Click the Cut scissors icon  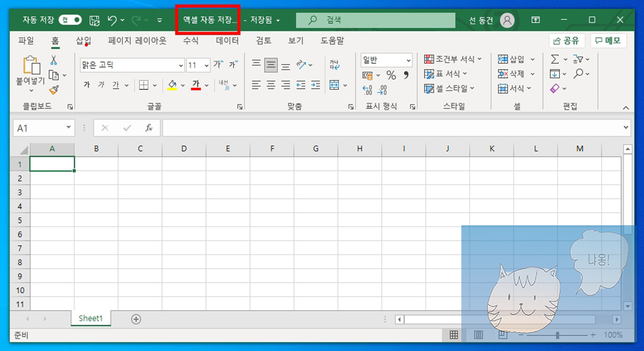pos(54,60)
